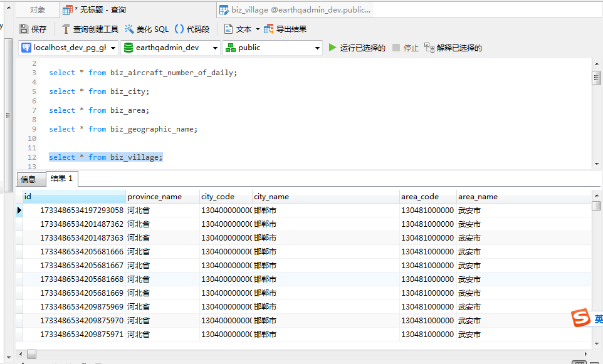Click line 'select * from biz_geographic_name;'
The image size is (603, 364).
coord(123,129)
